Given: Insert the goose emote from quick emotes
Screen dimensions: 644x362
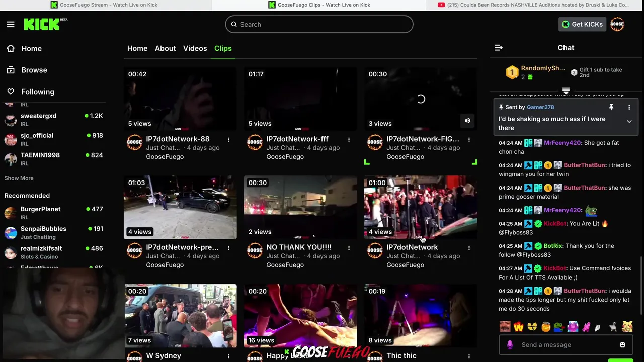Looking at the screenshot, I should click(x=613, y=327).
